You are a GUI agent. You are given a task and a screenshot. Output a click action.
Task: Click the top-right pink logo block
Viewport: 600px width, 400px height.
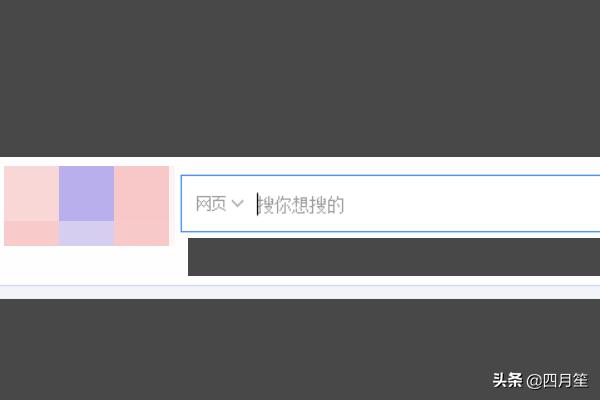click(x=141, y=193)
